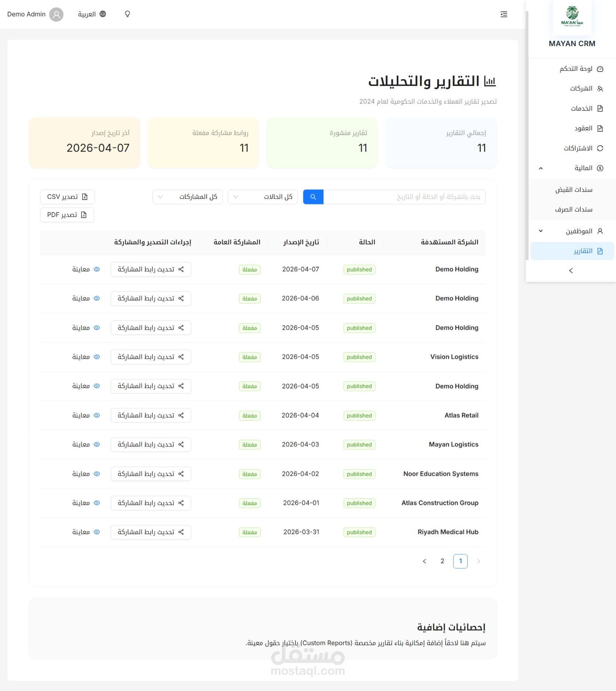Preview the 2026-04-06 Demo Holding report
Viewport: 616px width, 691px height.
(x=86, y=299)
